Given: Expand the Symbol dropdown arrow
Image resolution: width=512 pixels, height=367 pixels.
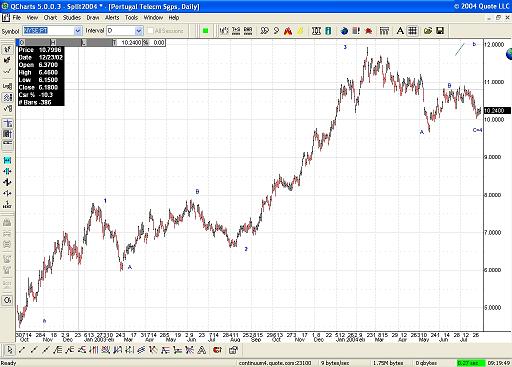Looking at the screenshot, I should (x=78, y=31).
